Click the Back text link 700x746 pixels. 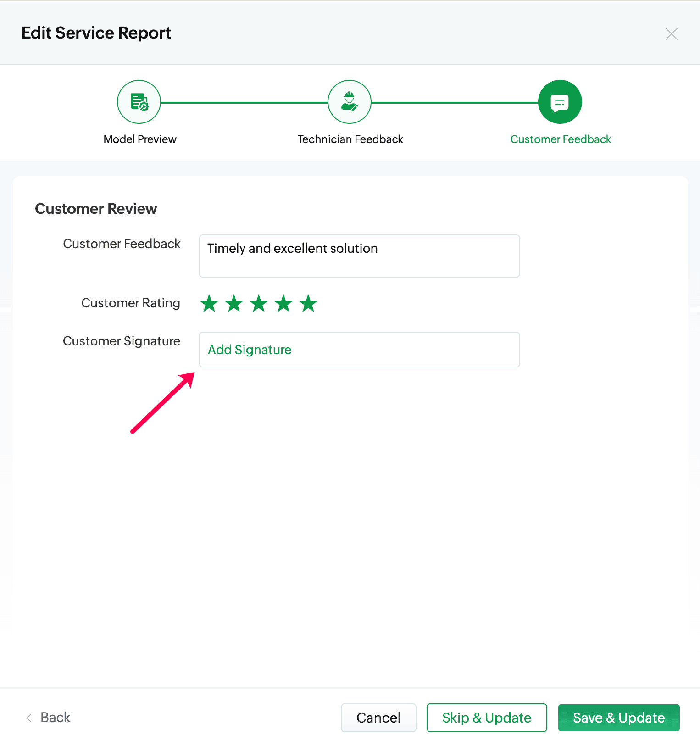56,718
